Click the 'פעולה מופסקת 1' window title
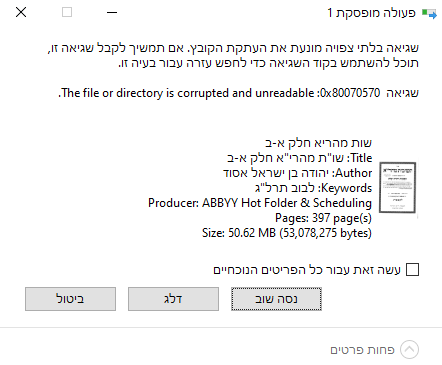 (x=371, y=13)
